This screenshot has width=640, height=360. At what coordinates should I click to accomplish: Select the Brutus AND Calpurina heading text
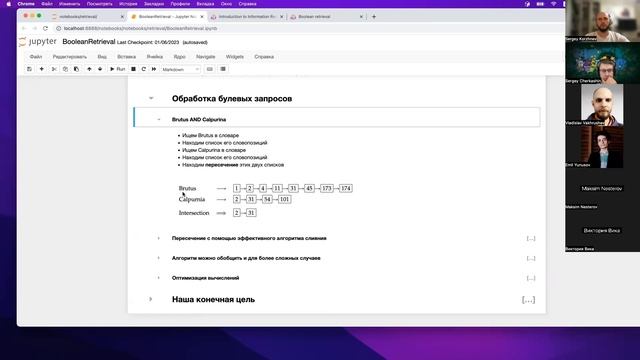[x=199, y=120]
